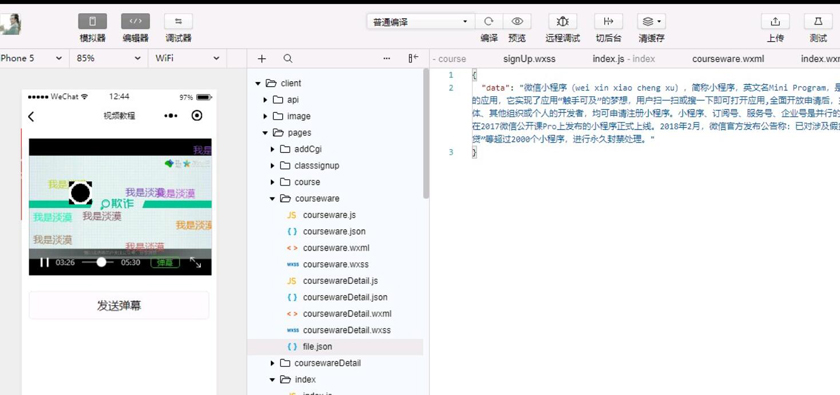Image resolution: width=840 pixels, height=395 pixels.
Task: Click the preview (预览) eye icon
Action: [x=517, y=21]
